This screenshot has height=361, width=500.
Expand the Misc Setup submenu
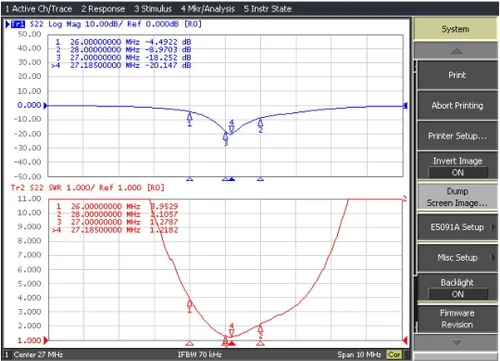click(x=457, y=257)
